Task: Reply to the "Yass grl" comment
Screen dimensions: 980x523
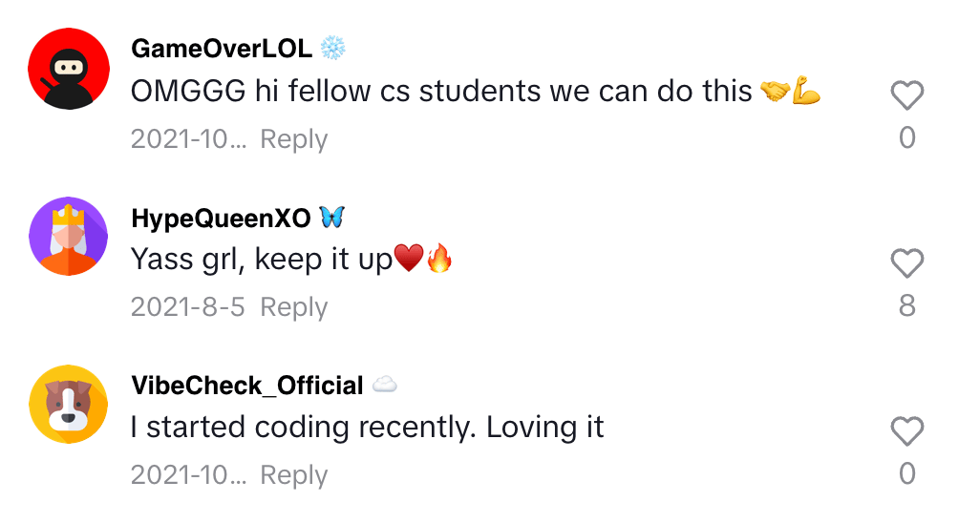Action: click(294, 307)
